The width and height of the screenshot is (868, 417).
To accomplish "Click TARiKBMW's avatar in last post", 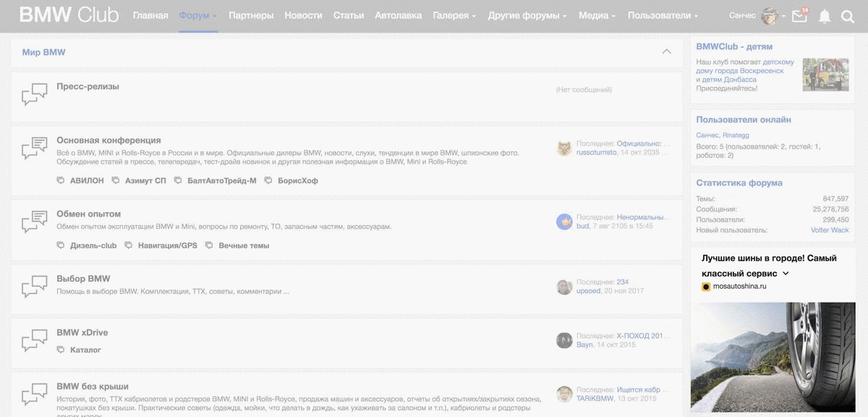I will point(564,395).
